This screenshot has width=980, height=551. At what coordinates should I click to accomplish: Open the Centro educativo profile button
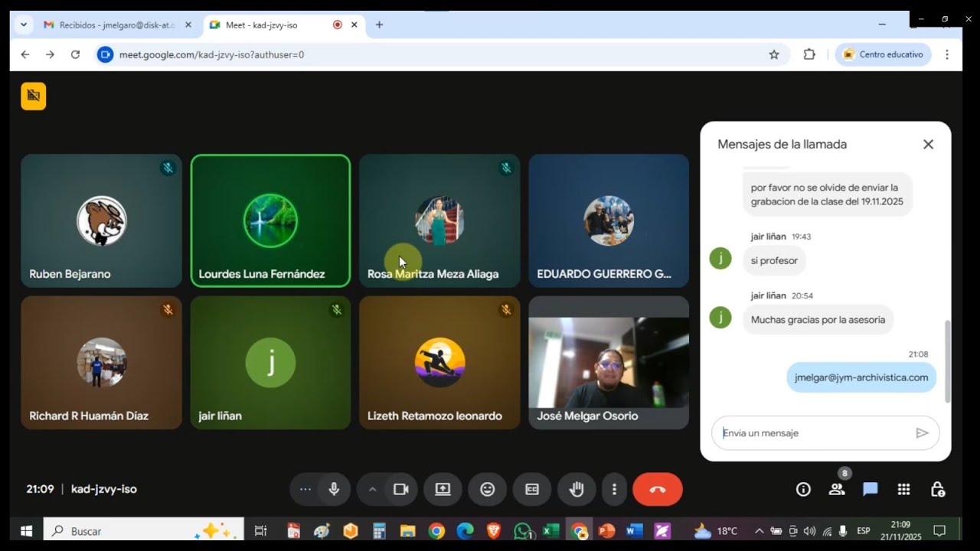(x=884, y=54)
